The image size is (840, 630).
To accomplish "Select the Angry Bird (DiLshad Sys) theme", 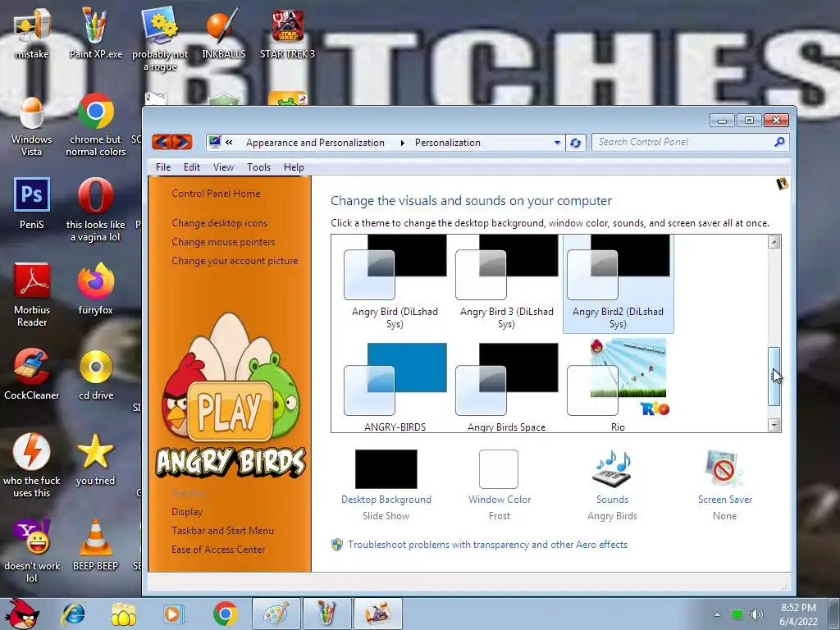I will point(395,283).
